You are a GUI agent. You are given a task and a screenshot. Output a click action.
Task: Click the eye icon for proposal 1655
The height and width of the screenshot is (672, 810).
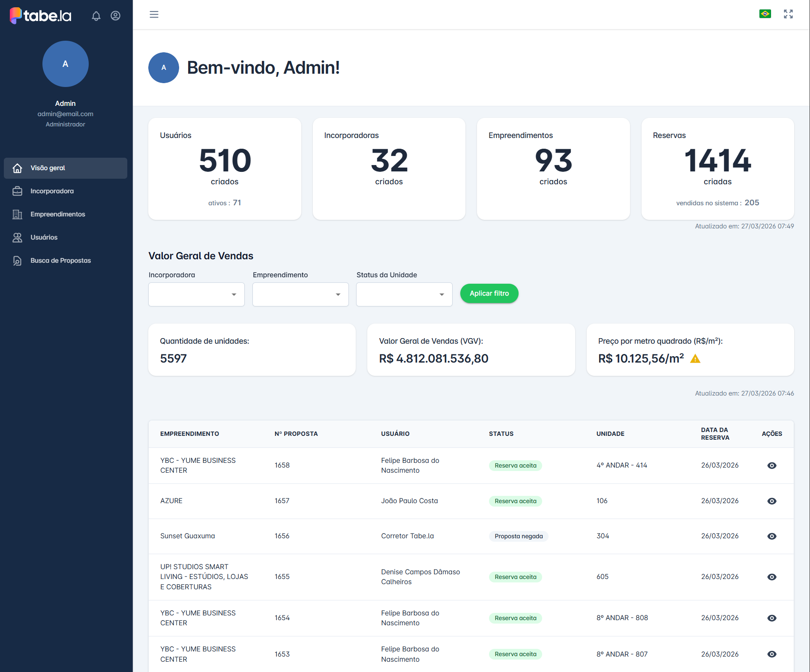772,577
